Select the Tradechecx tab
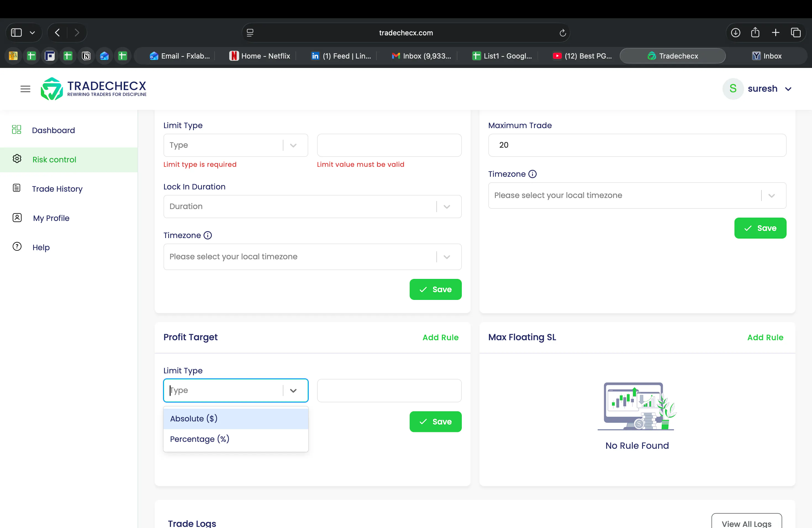812x528 pixels. click(x=673, y=56)
